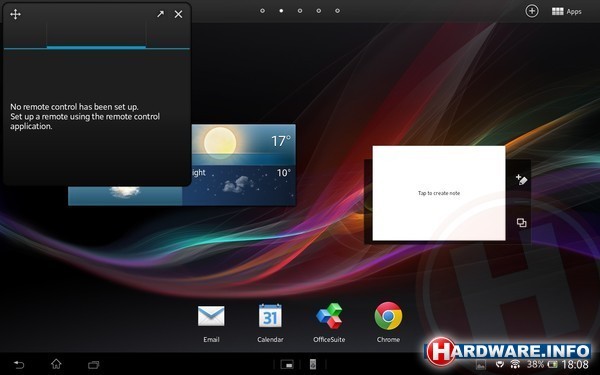This screenshot has height=375, width=600.
Task: Go to second home screen page dot
Action: 281,11
